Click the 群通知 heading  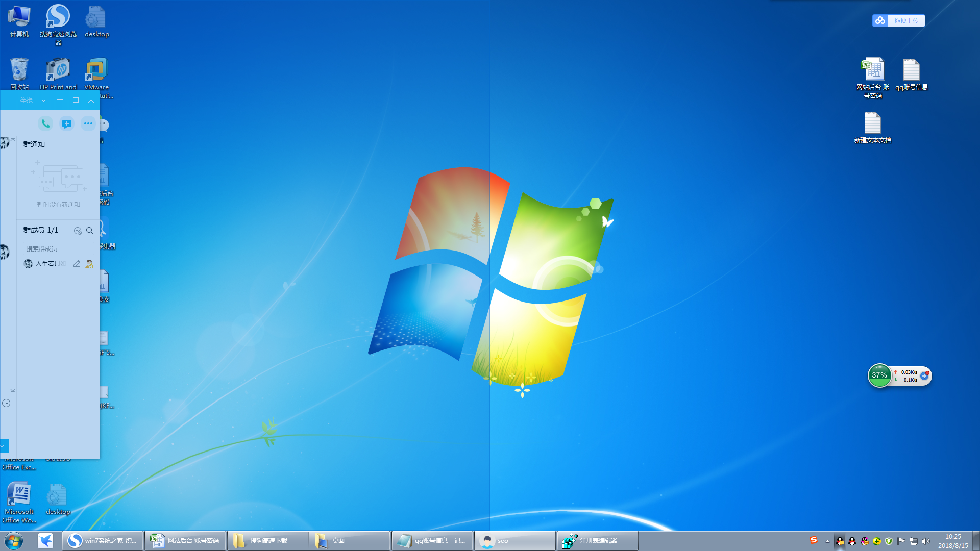[x=34, y=144]
